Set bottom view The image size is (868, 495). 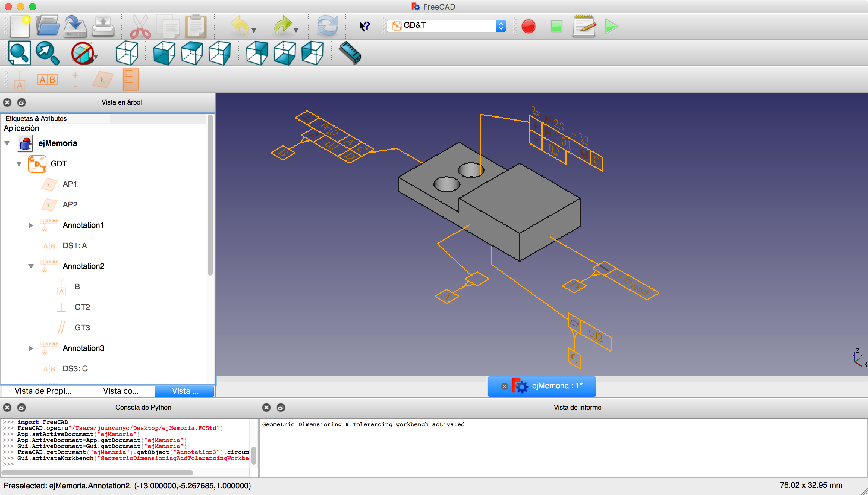pyautogui.click(x=285, y=53)
